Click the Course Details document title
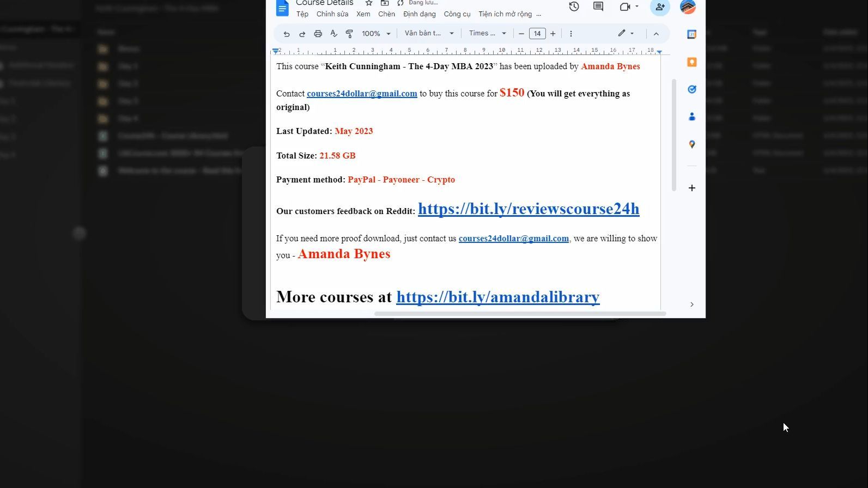This screenshot has height=488, width=868. (325, 3)
